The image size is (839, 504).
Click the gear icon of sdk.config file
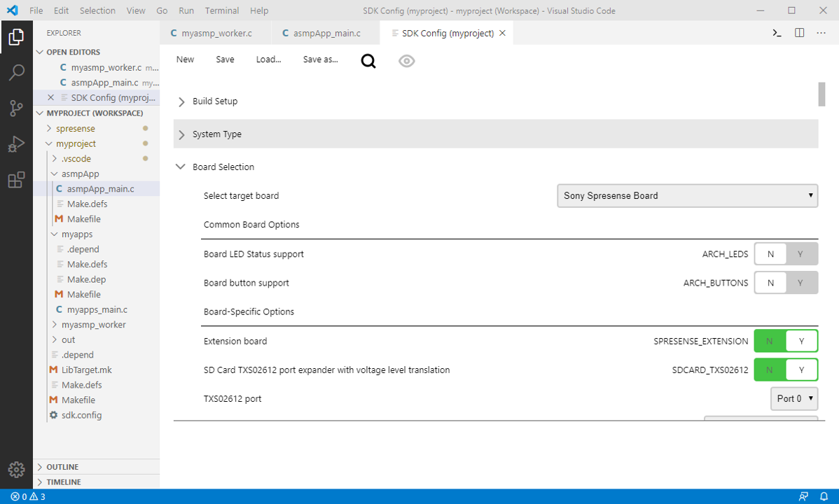pos(53,414)
